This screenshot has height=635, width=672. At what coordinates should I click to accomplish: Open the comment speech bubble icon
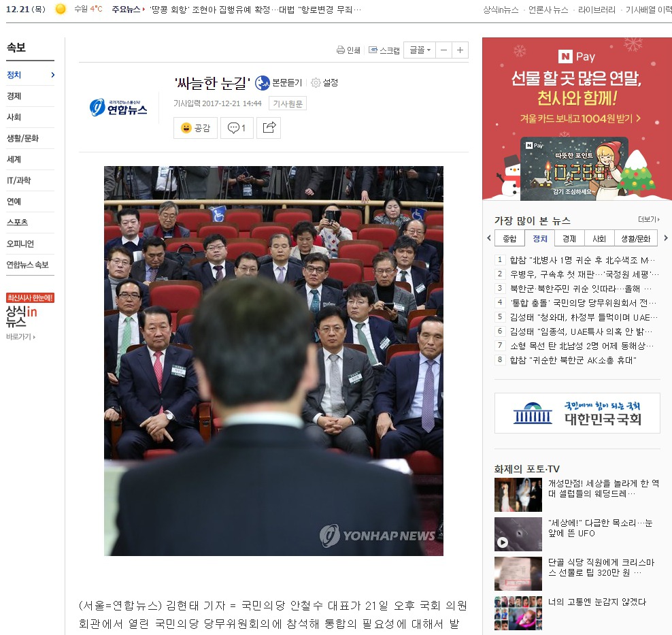pos(234,129)
